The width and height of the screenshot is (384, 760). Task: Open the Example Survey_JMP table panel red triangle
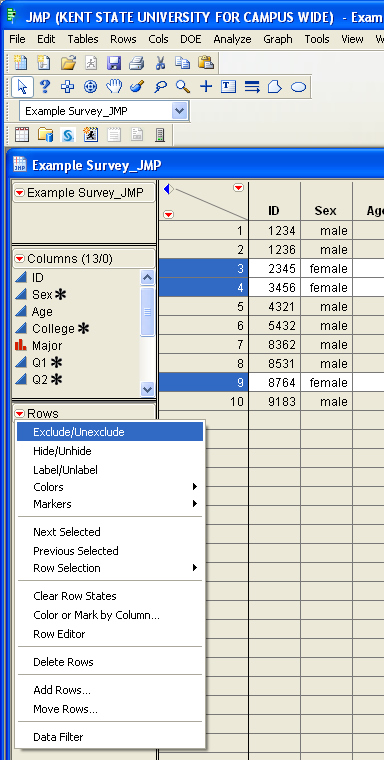pyautogui.click(x=19, y=193)
